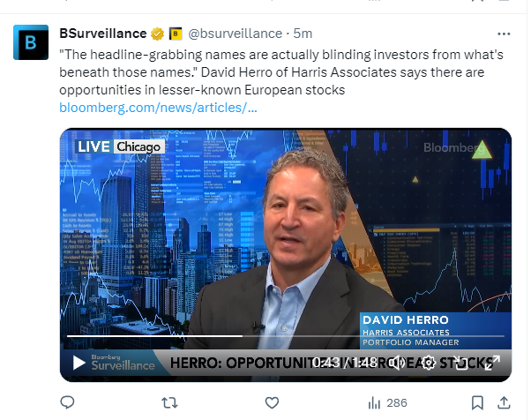The width and height of the screenshot is (531, 420).
Task: Play the Bloomberg Surveillance video
Action: [x=79, y=363]
